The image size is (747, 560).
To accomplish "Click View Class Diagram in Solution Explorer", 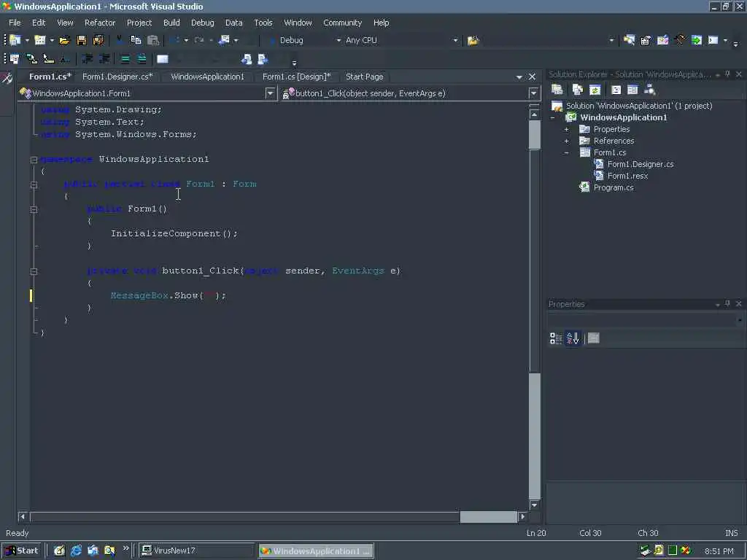I will coord(649,90).
